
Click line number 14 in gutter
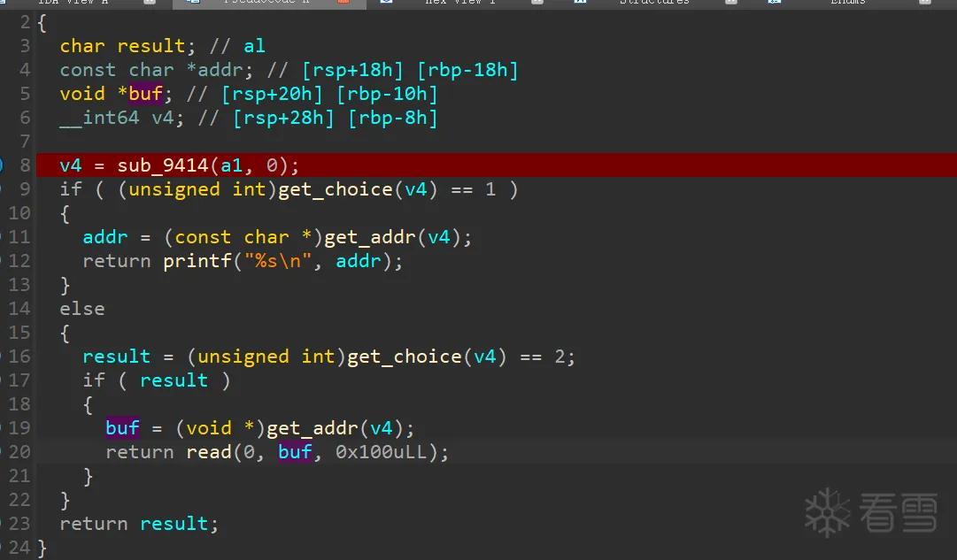pyautogui.click(x=19, y=309)
